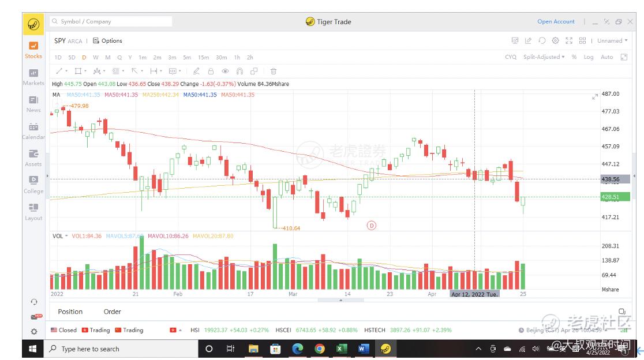Click the MA indicator label
This screenshot has height=360, width=644.
[57, 95]
